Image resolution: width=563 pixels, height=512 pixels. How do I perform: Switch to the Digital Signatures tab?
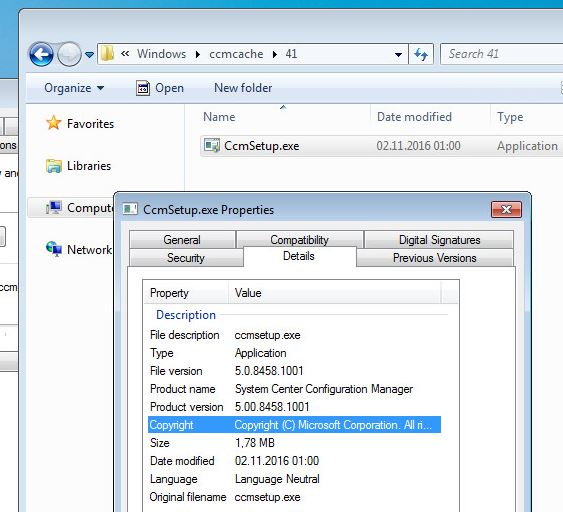point(439,239)
